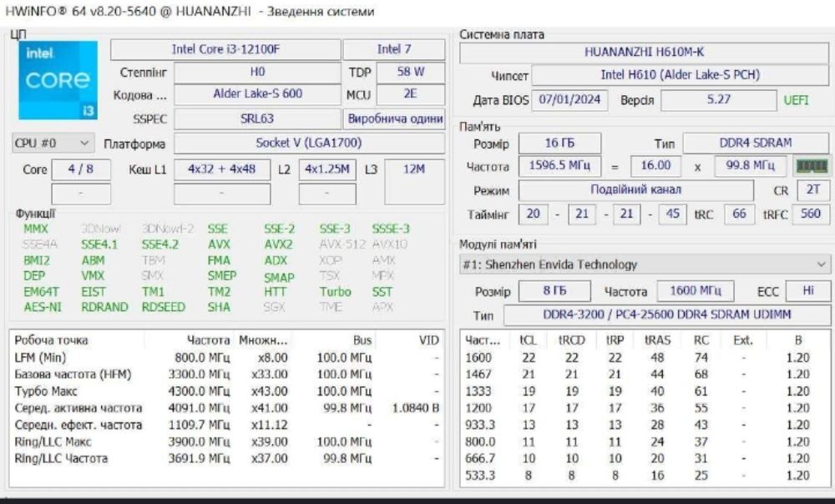Select the DDR4-3200 / PC4-25600 module type field

(x=666, y=315)
